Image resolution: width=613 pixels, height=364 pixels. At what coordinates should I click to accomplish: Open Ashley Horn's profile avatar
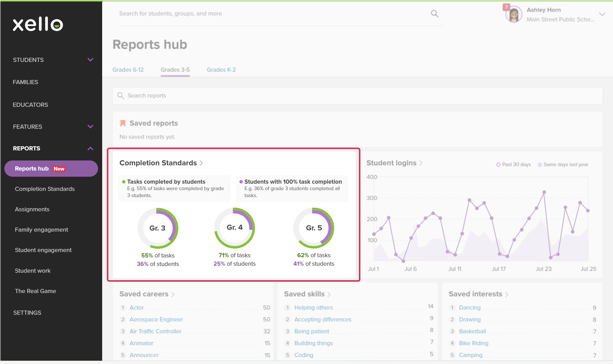[x=514, y=14]
